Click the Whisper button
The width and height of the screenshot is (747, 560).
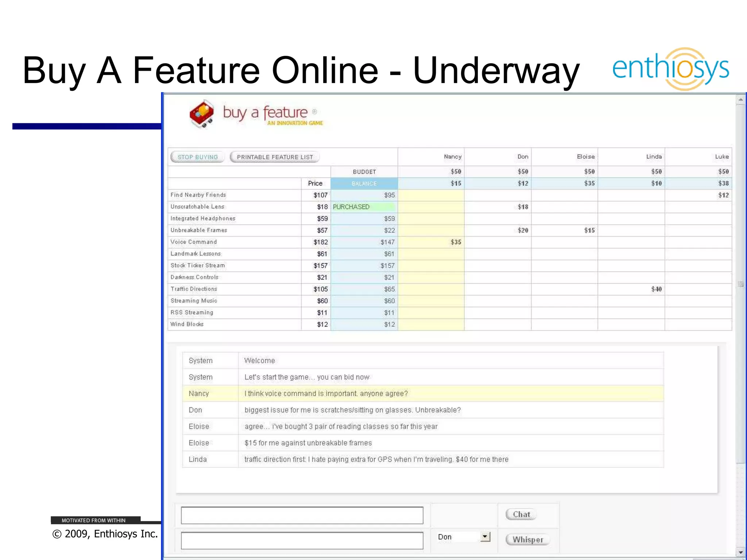(527, 540)
